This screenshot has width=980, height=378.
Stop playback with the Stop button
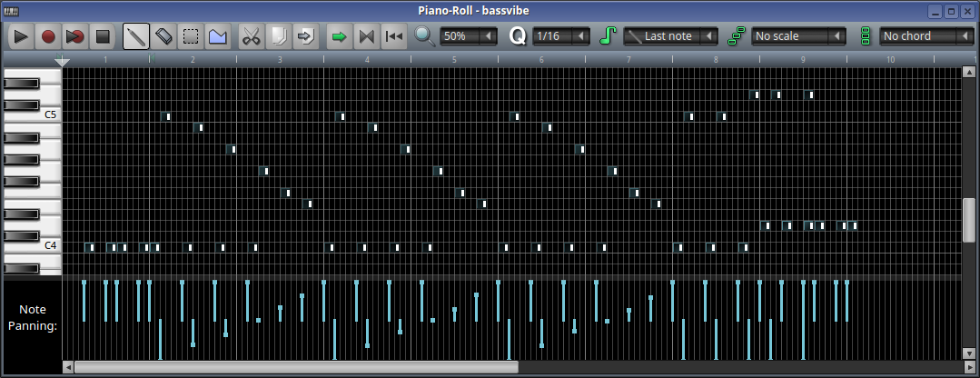pyautogui.click(x=103, y=36)
